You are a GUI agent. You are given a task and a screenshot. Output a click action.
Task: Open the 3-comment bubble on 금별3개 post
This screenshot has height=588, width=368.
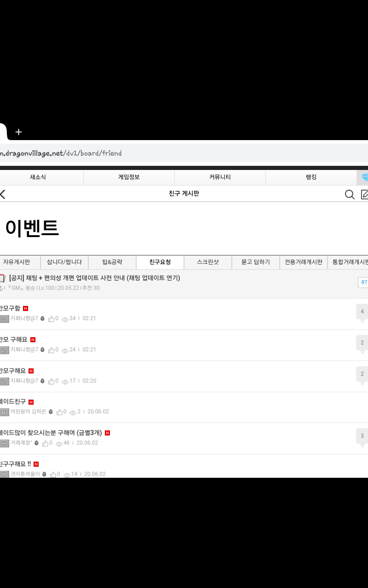coord(362,436)
